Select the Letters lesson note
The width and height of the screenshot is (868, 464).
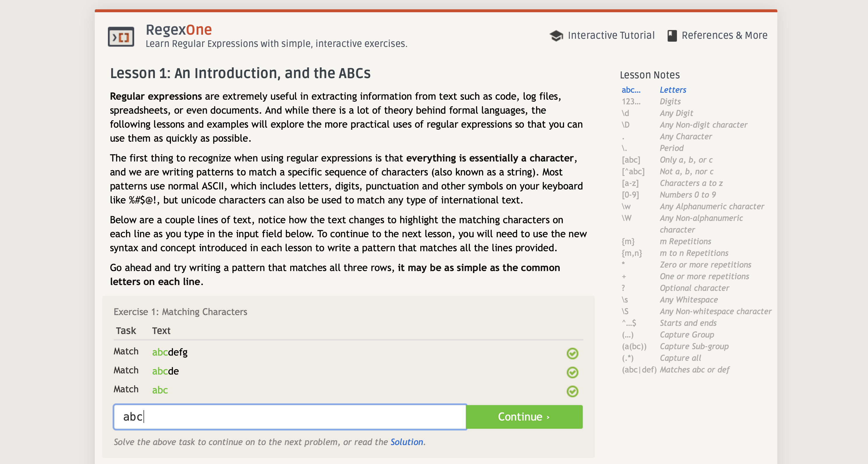point(673,90)
